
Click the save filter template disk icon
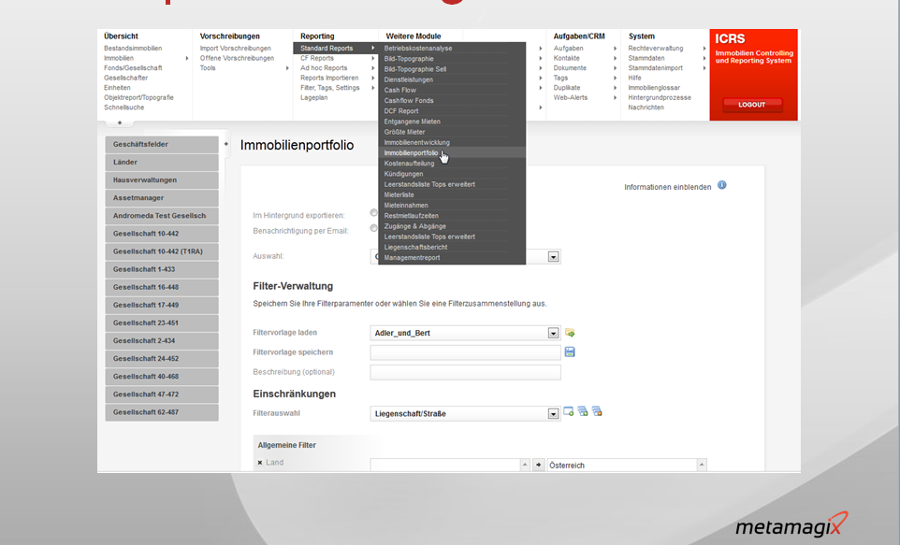pos(570,352)
